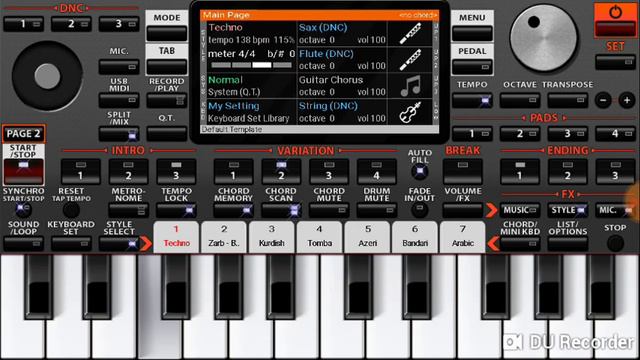Toggle TEMPO LOCK
The height and width of the screenshot is (360, 640).
176,211
